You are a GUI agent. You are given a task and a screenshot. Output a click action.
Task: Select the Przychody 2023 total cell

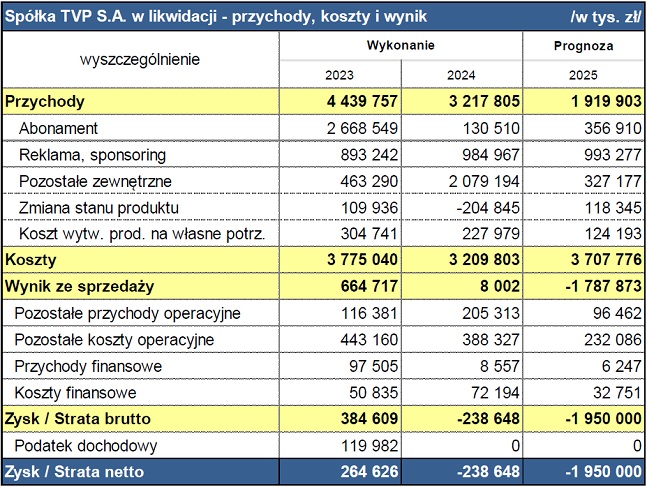(x=340, y=101)
